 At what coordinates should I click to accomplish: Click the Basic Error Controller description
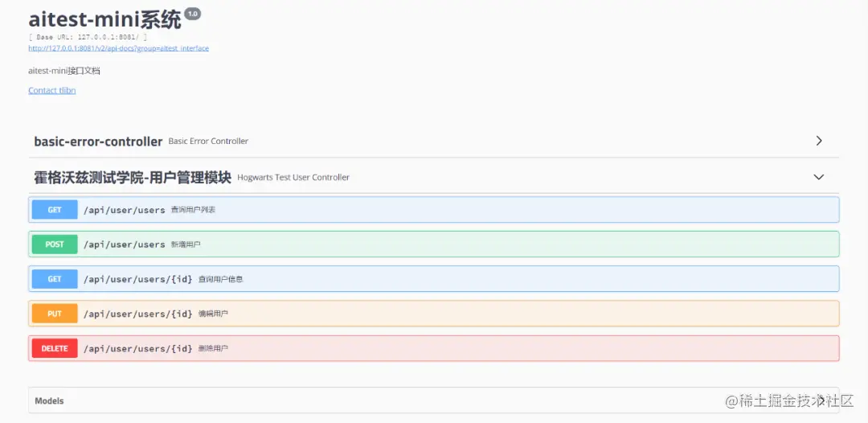(x=208, y=142)
